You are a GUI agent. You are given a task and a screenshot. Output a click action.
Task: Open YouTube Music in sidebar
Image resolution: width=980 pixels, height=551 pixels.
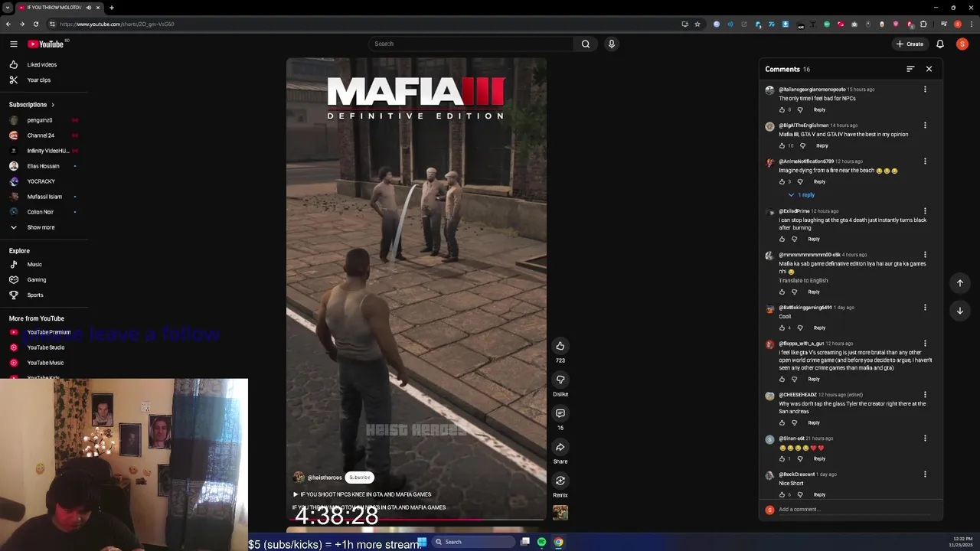point(45,363)
